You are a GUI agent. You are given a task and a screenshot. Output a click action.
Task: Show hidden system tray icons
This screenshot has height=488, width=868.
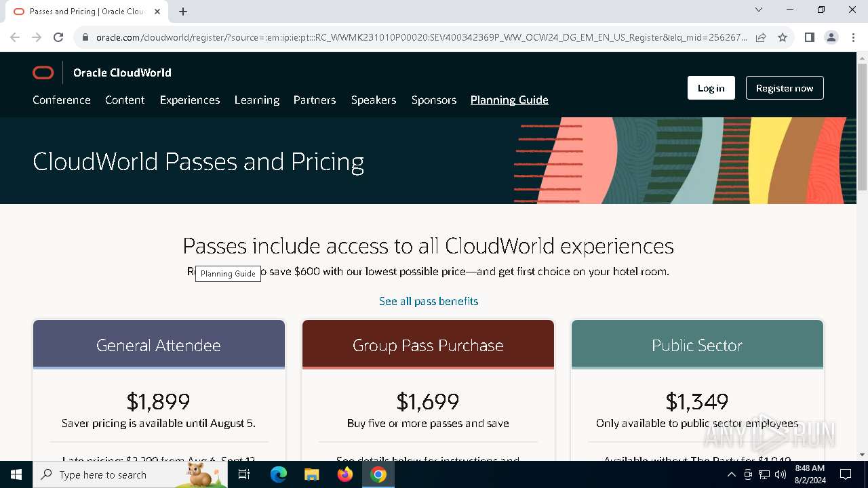point(731,474)
